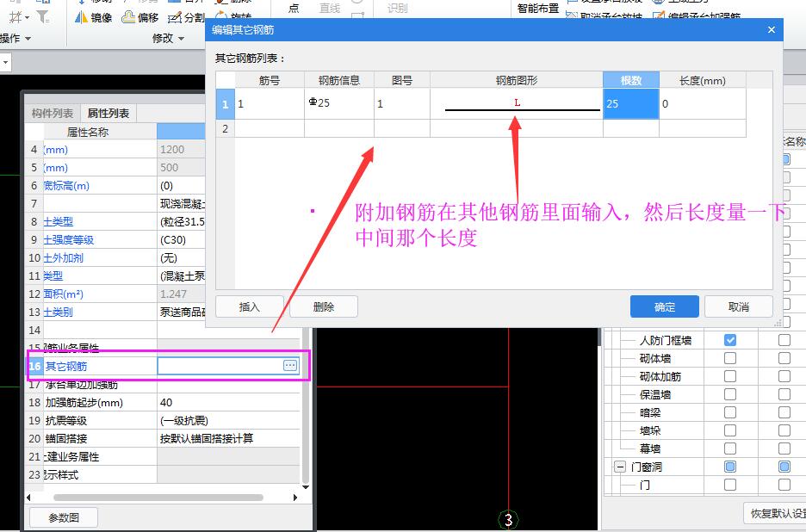Viewport: 806px width, 532px height.
Task: Click the grid hash icon in toolbar
Action: click(15, 17)
